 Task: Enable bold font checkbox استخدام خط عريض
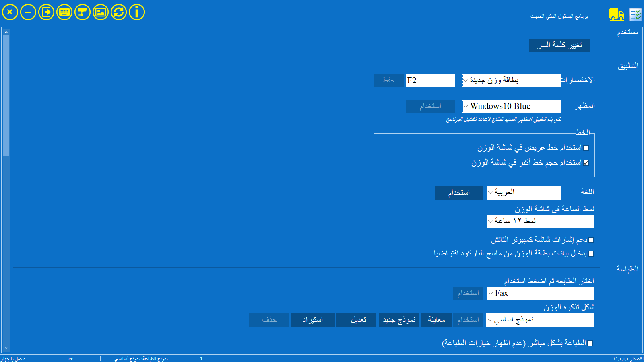586,148
